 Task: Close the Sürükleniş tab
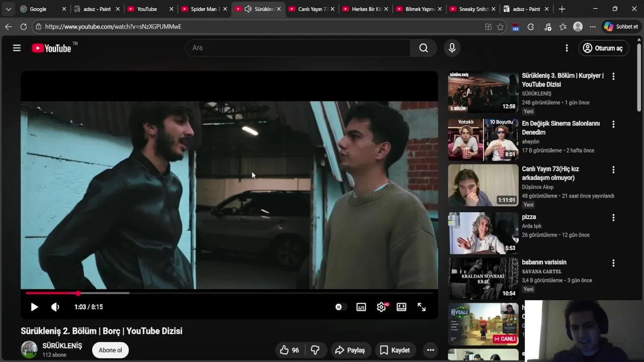pos(279,9)
